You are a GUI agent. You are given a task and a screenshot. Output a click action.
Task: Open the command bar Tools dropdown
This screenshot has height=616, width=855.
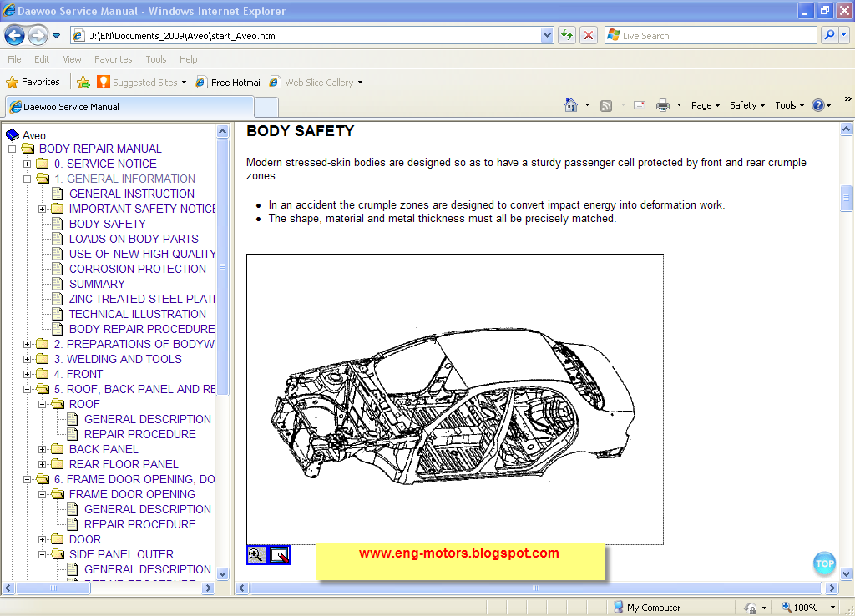[790, 105]
